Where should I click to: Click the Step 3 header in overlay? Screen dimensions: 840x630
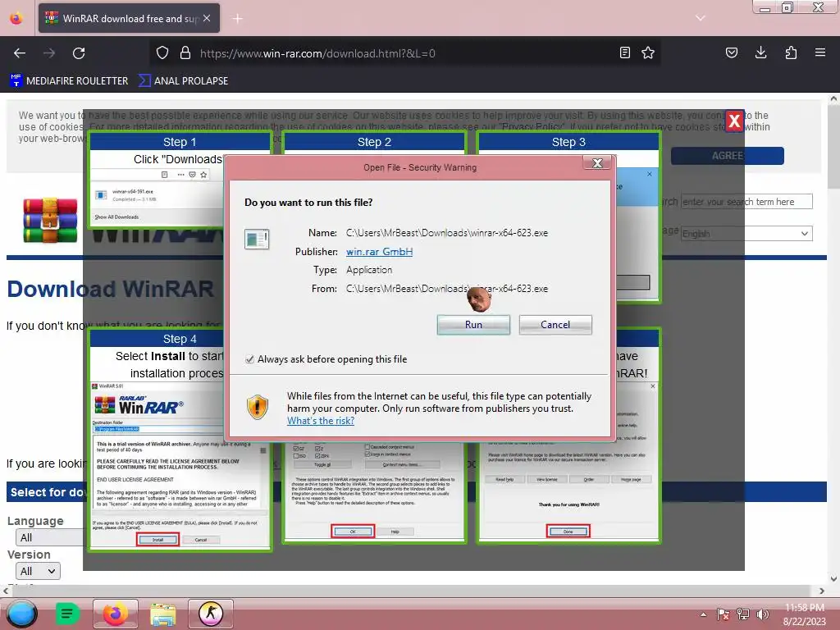coord(568,142)
